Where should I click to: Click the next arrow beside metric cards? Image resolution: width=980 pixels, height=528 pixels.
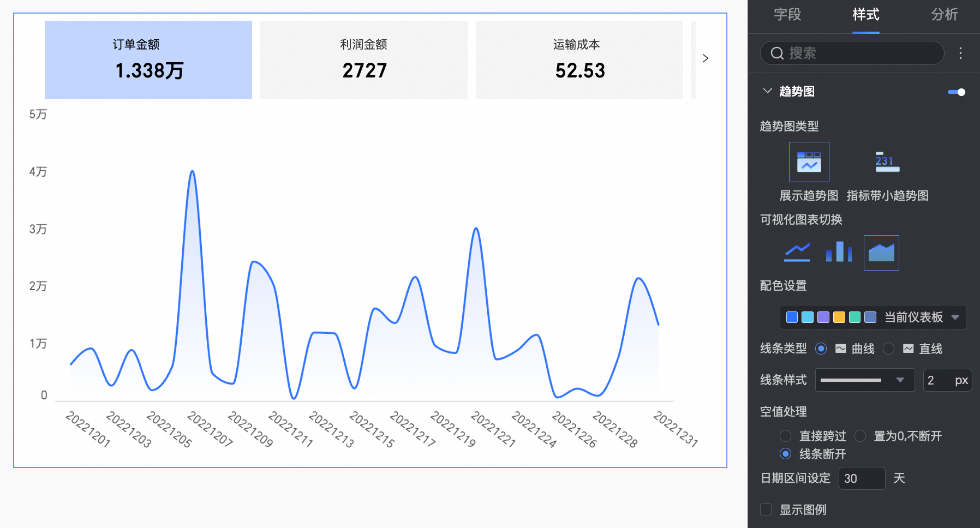pyautogui.click(x=706, y=58)
